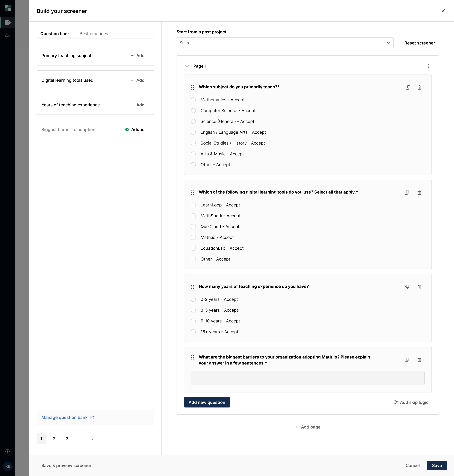Click the help question mark icon
This screenshot has width=454, height=476.
(8, 451)
